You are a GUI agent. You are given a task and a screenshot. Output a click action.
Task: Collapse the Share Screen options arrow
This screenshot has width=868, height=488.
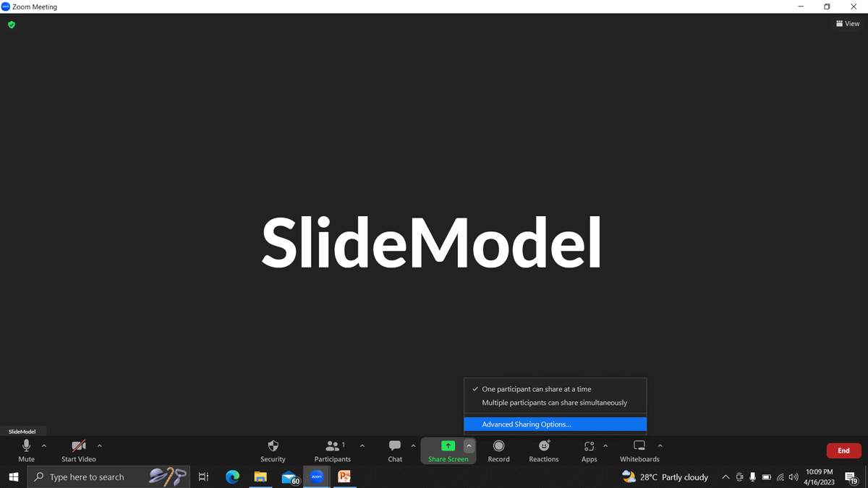coord(469,446)
